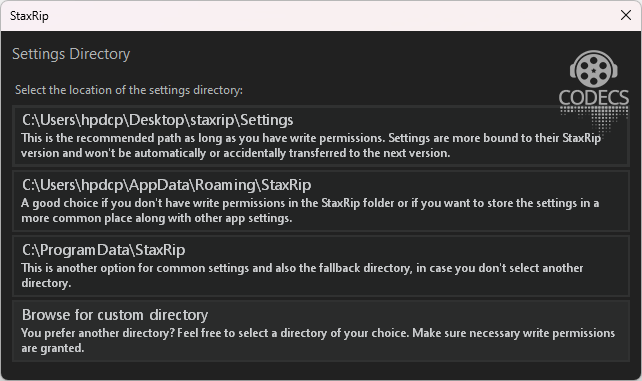Click the CODECS wordmark text
Viewport: 642px width, 381px height.
click(594, 98)
